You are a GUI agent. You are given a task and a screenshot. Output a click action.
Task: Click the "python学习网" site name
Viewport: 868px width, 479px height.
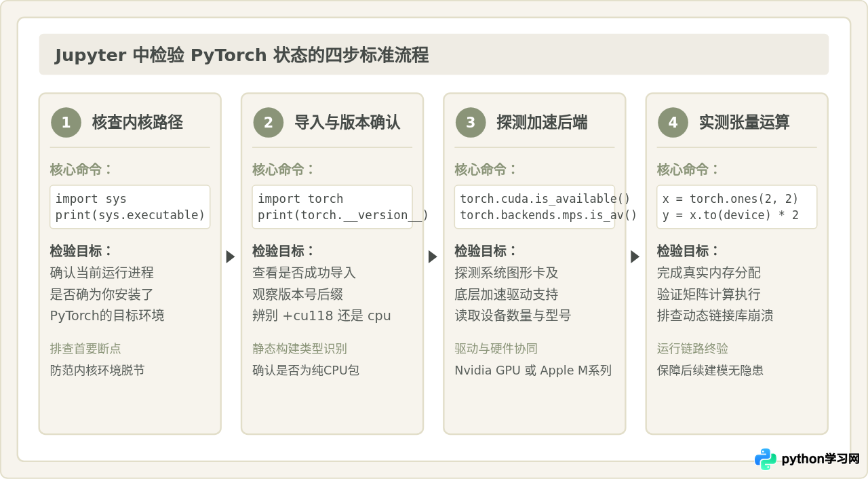[821, 459]
